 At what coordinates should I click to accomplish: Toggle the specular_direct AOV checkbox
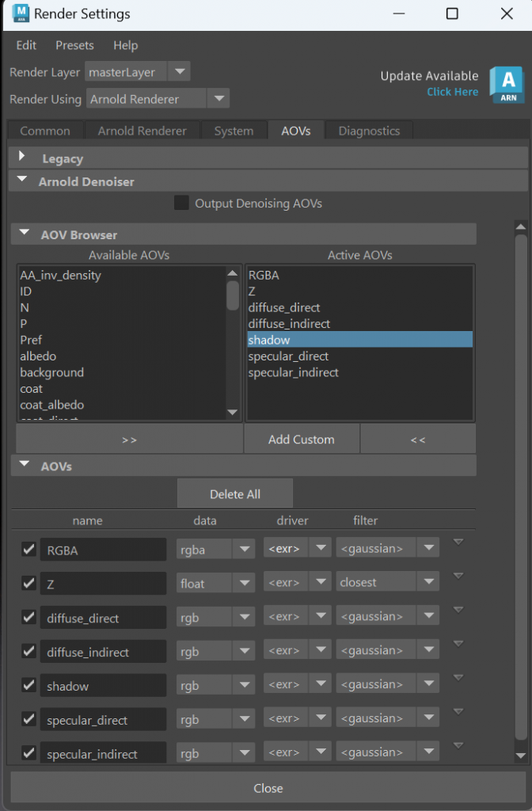tap(29, 719)
